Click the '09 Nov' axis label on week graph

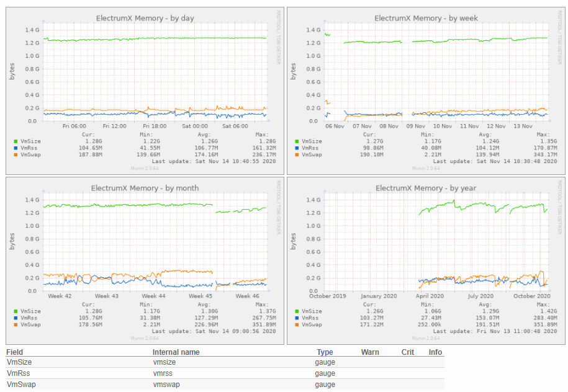click(x=415, y=126)
